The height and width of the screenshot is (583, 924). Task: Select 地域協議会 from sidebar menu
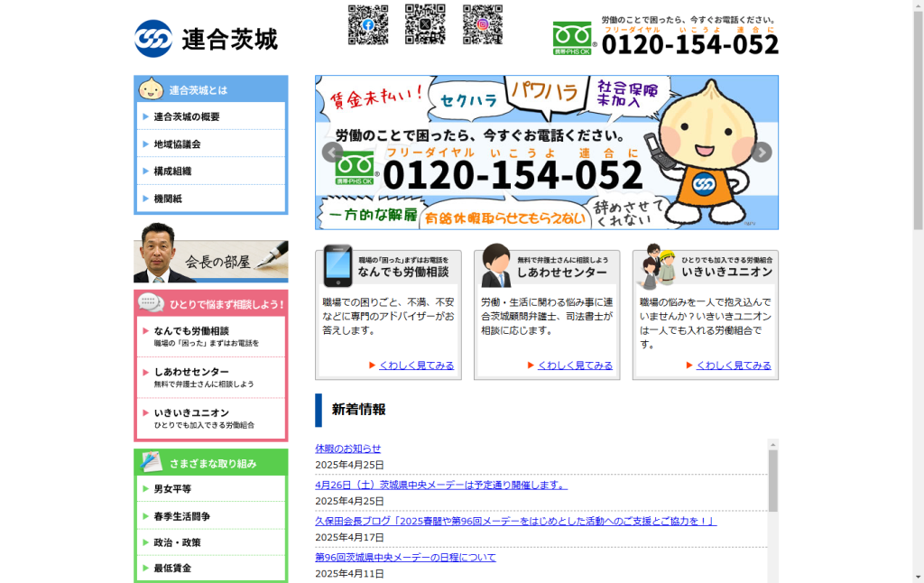coord(177,144)
